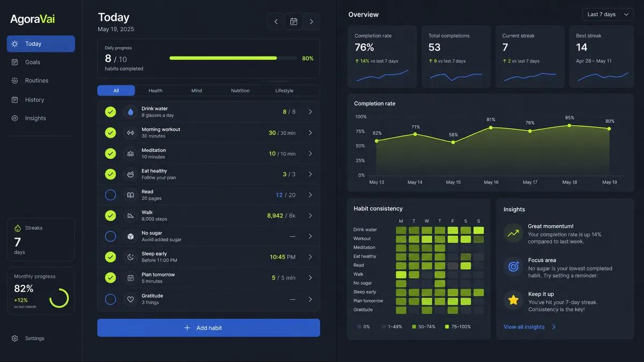
Task: Click the Completion rate 76% card
Action: click(x=382, y=57)
